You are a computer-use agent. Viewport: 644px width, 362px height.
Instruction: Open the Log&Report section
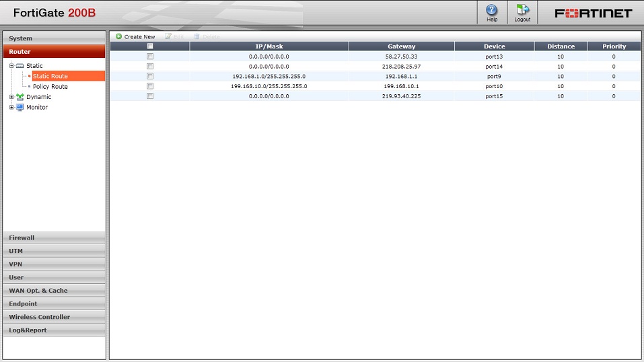(x=55, y=330)
